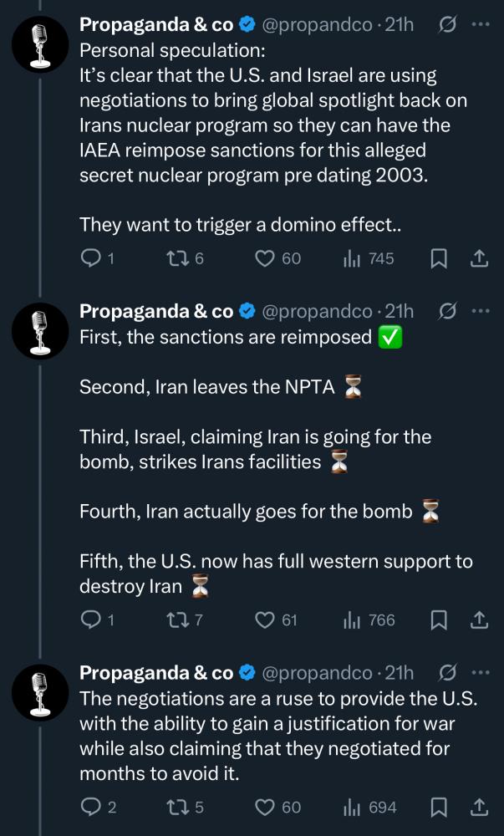Viewport: 504px width, 836px height.
Task: Share the second tweet with 766 views
Action: pyautogui.click(x=479, y=620)
